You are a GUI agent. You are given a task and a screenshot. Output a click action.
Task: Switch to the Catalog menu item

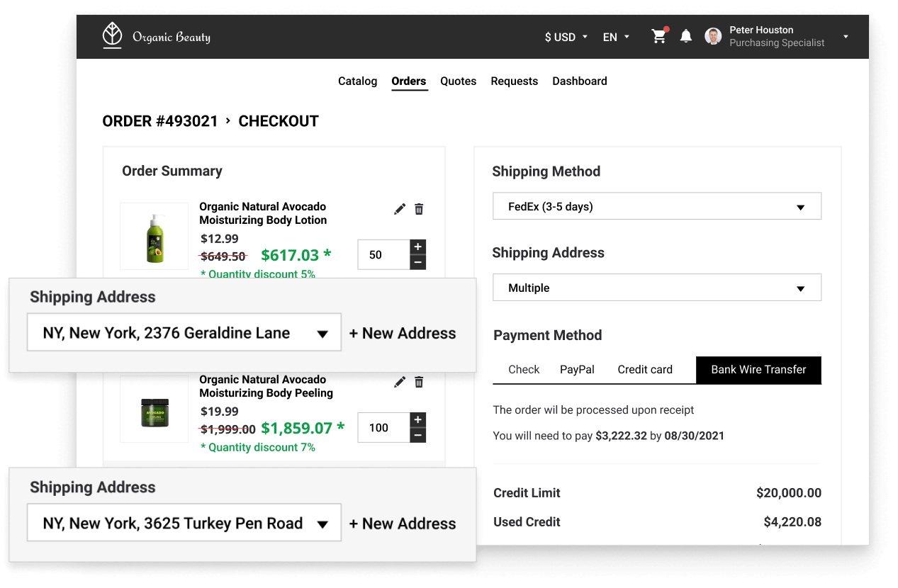pyautogui.click(x=357, y=81)
